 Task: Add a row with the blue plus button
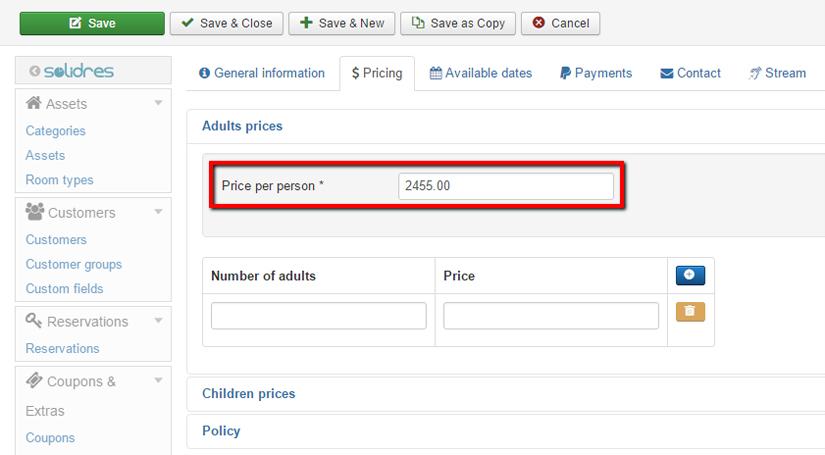pyautogui.click(x=690, y=275)
